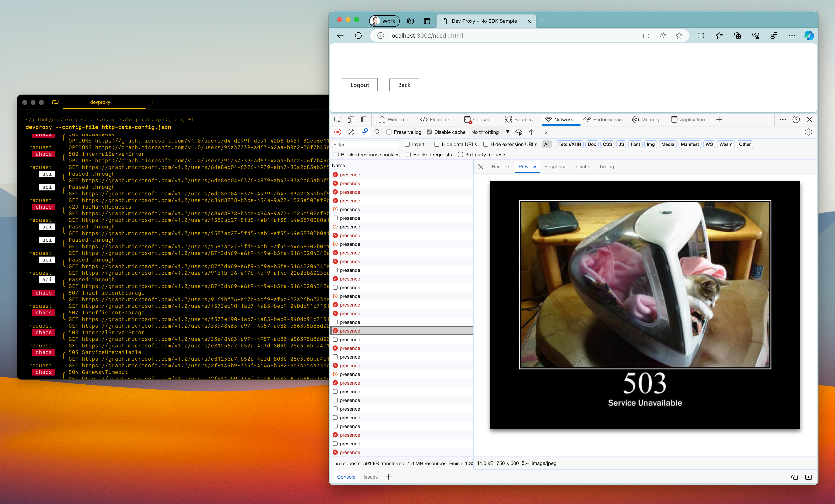This screenshot has height=504, width=835.
Task: Filter requests by Img type
Action: coord(650,144)
